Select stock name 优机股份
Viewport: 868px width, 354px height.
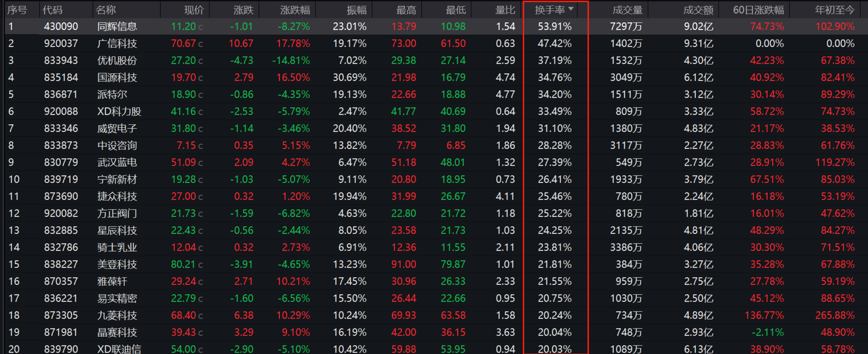point(117,61)
